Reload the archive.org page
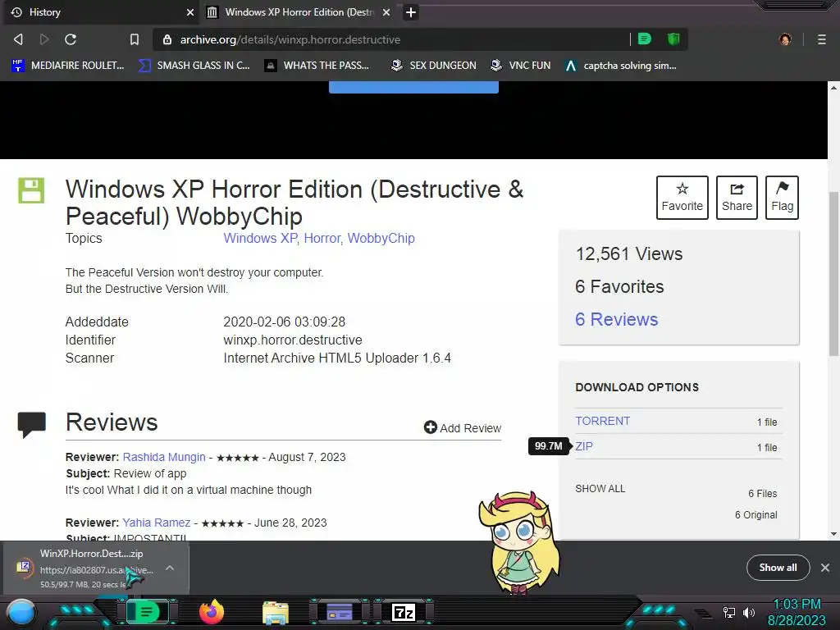The width and height of the screenshot is (840, 630). [71, 39]
